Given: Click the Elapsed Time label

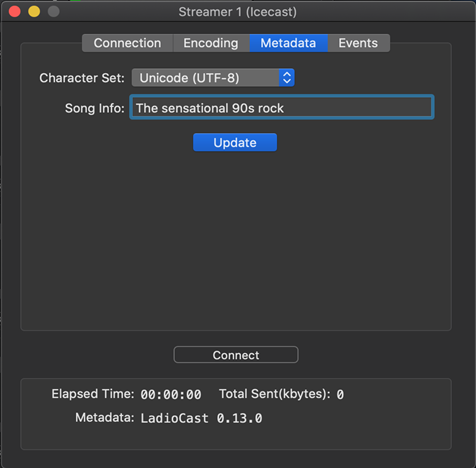Looking at the screenshot, I should click(93, 394).
